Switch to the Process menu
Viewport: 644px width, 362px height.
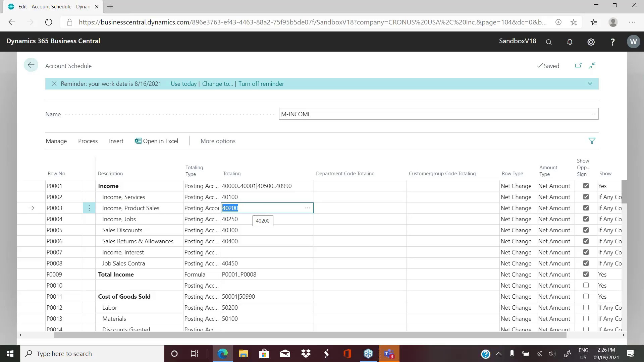coord(88,141)
